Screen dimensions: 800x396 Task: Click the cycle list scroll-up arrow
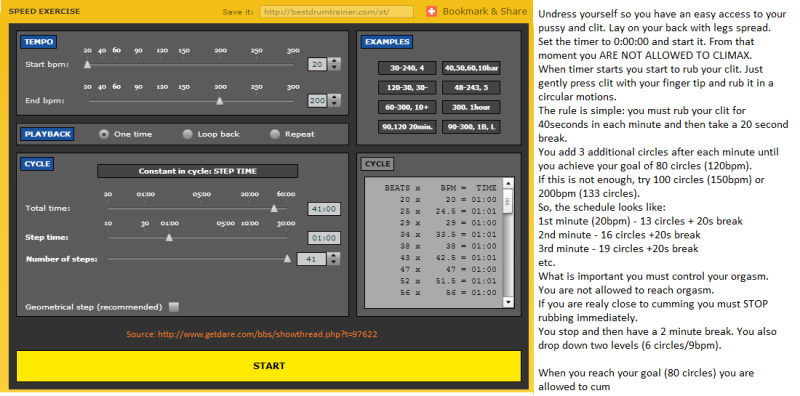click(x=508, y=183)
